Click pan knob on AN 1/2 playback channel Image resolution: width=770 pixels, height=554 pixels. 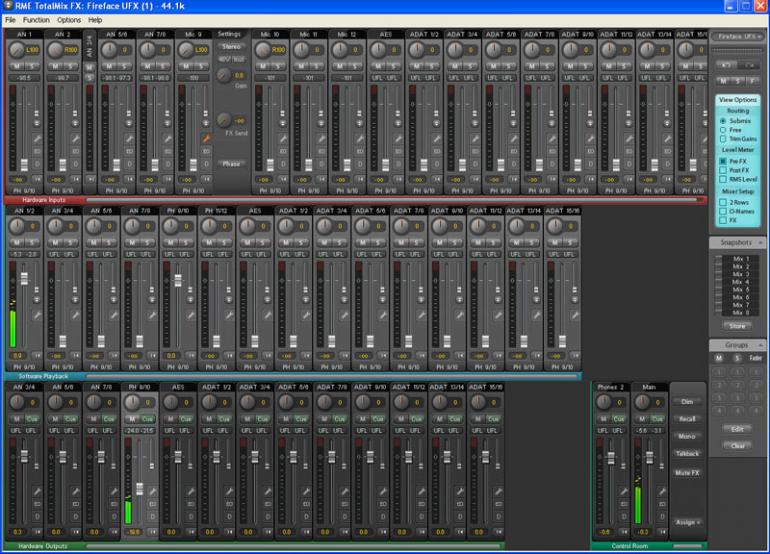(x=17, y=226)
